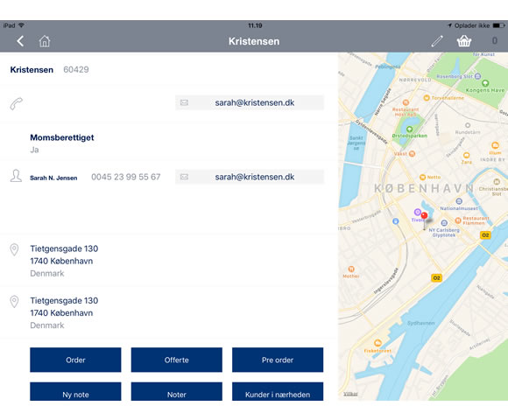
Task: Select the second address location pin icon
Action: [14, 302]
